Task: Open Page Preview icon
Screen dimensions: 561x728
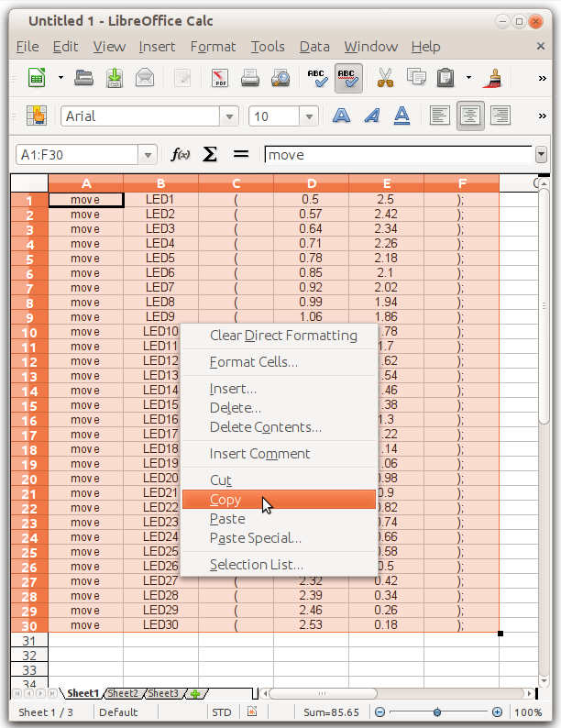Action: [280, 78]
